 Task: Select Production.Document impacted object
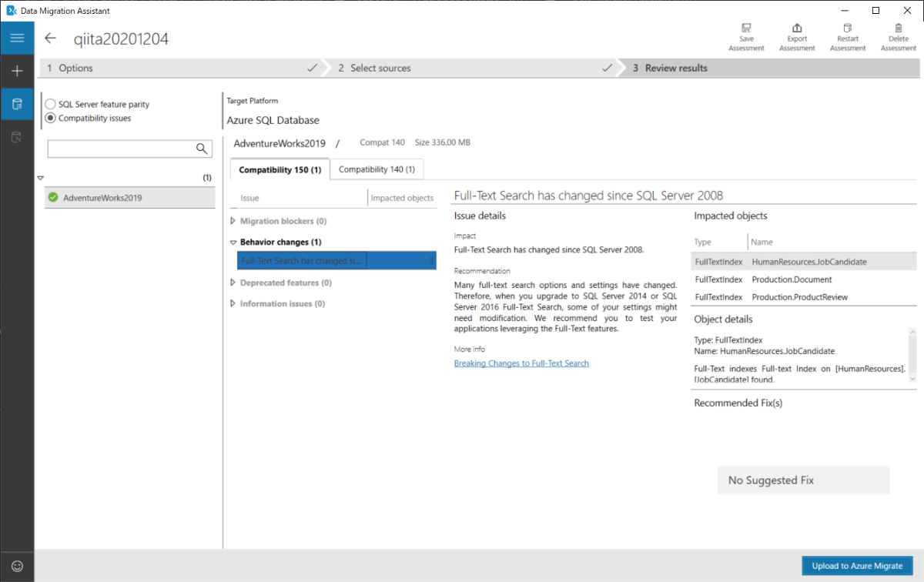(804, 279)
